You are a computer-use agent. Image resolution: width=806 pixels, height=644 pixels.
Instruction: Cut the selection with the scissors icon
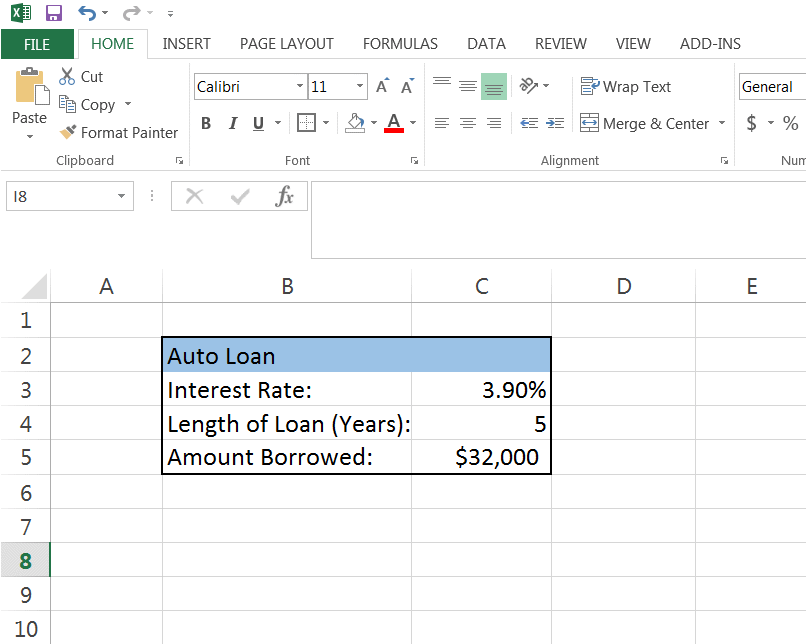67,77
